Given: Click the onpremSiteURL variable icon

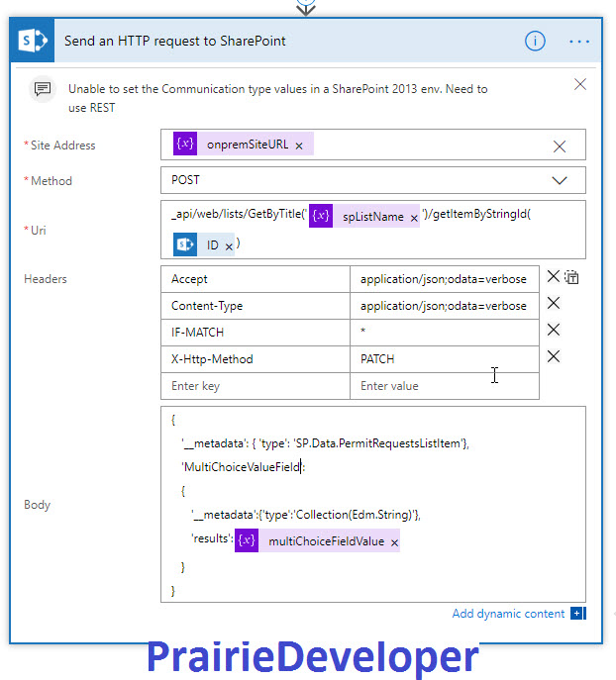Looking at the screenshot, I should pyautogui.click(x=185, y=144).
